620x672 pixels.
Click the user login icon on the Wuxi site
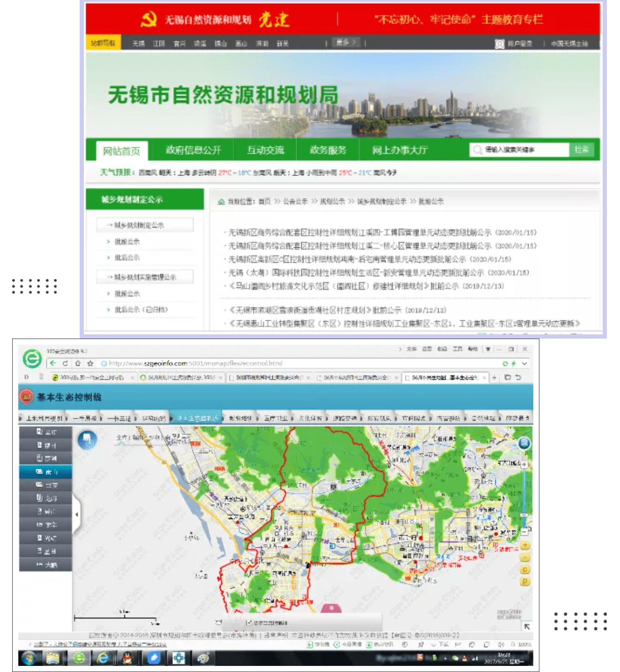click(x=500, y=44)
